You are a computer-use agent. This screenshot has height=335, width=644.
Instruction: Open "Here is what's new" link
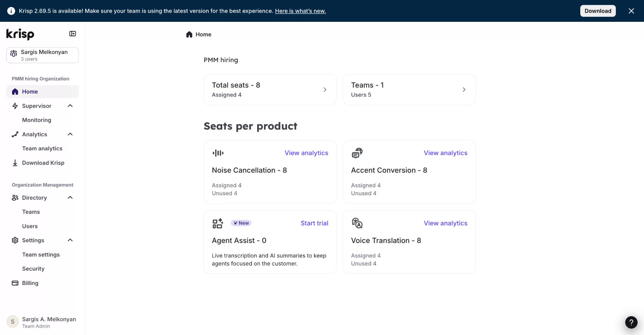300,11
